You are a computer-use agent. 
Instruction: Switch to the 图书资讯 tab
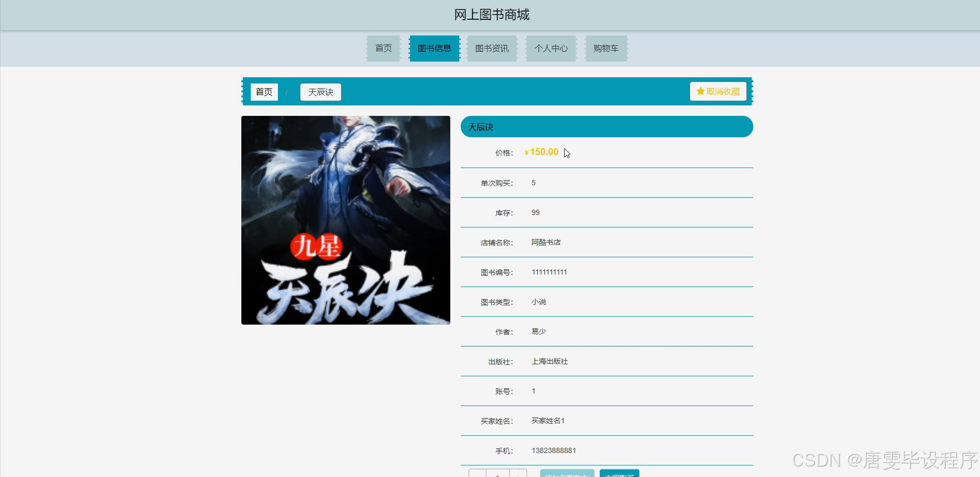point(492,49)
